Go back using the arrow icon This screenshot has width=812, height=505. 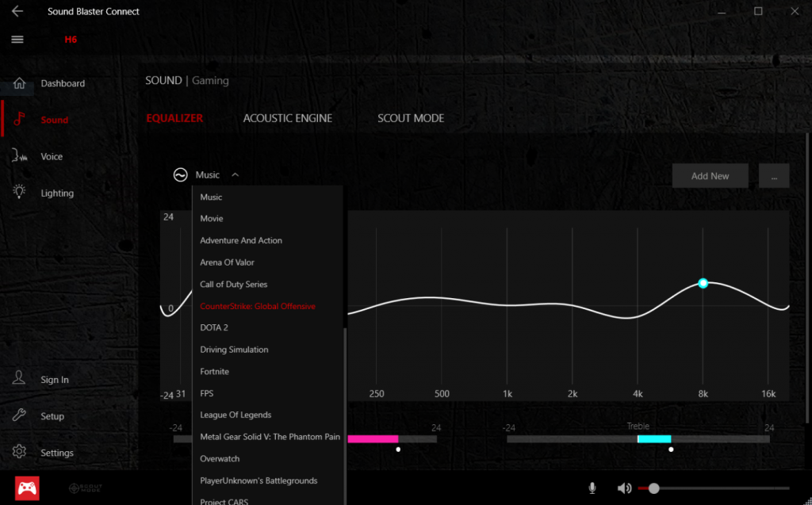(17, 11)
